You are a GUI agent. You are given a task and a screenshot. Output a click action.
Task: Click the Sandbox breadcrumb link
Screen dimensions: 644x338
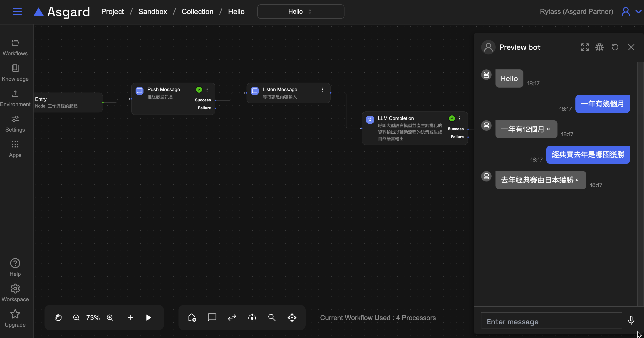[153, 12]
